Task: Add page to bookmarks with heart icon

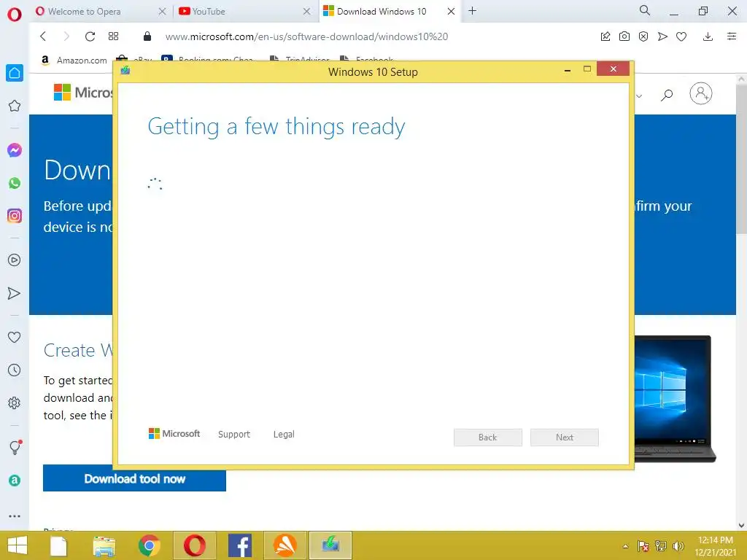Action: tap(681, 36)
